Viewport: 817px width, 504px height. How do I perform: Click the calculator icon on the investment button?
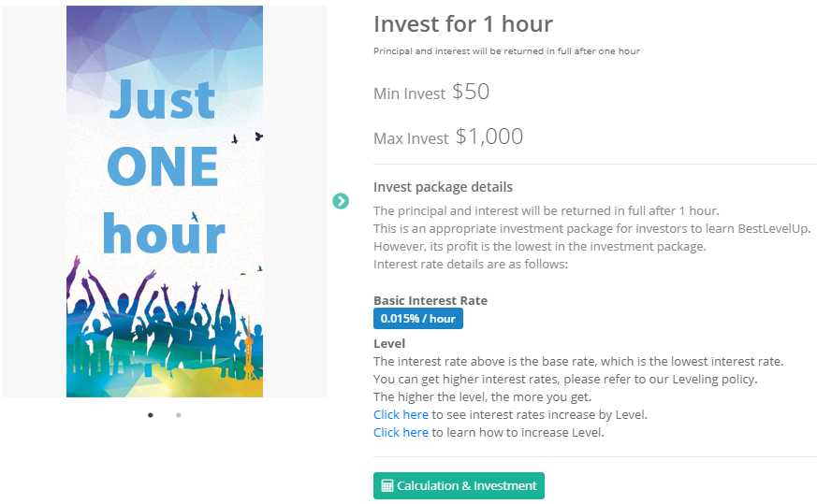(386, 486)
